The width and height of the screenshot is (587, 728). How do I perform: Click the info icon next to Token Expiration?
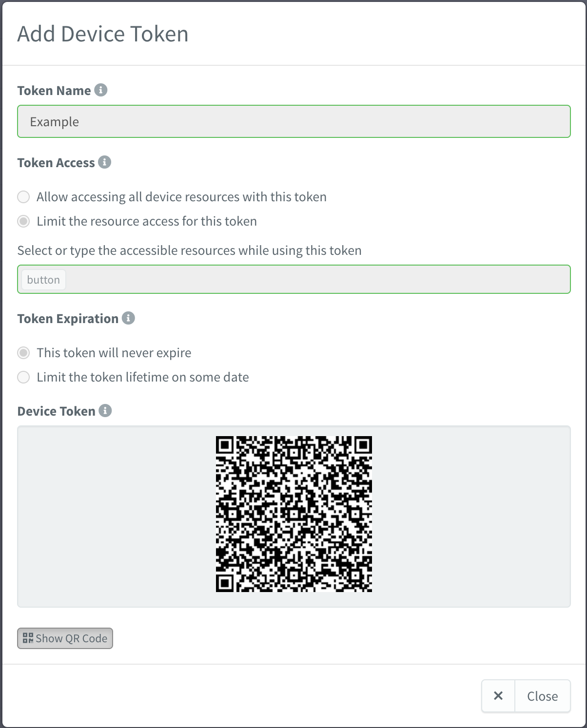(128, 318)
